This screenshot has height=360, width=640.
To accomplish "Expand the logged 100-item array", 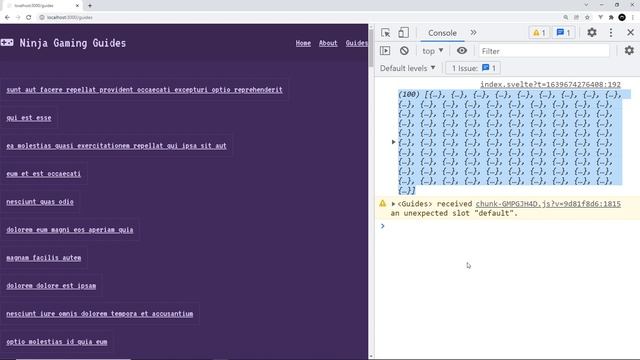I will (x=393, y=142).
